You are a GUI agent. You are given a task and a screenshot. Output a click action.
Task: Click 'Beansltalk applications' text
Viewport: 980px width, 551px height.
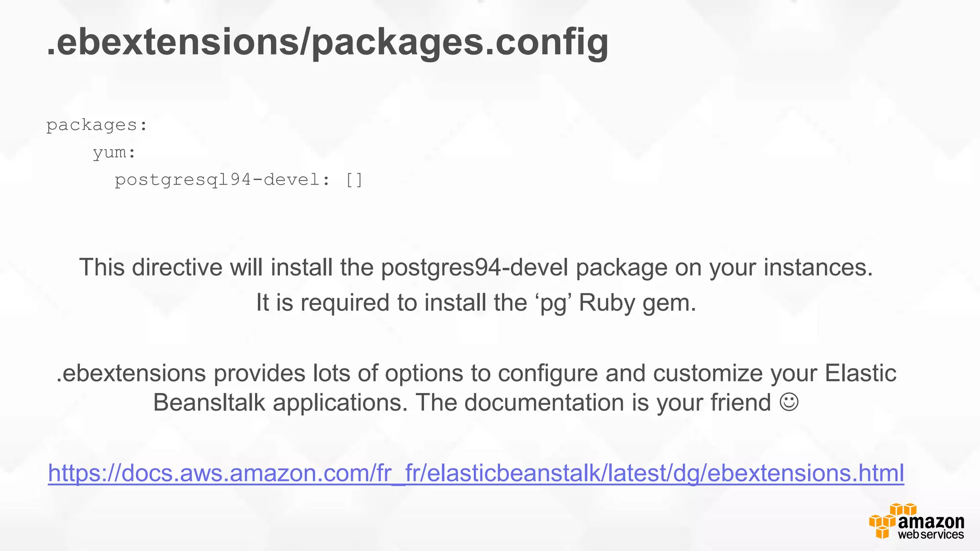coord(280,402)
